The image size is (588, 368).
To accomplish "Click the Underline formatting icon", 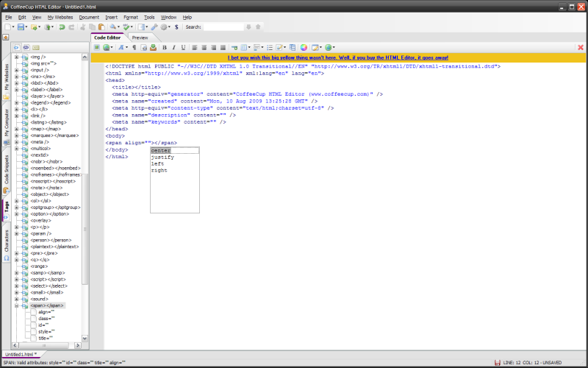I will tap(183, 47).
